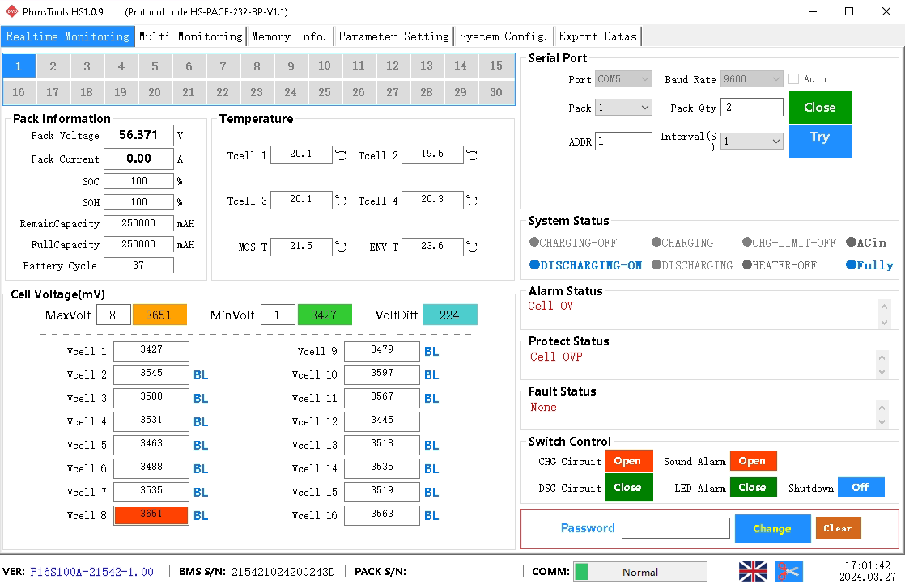The height and width of the screenshot is (588, 905).
Task: Open the Export Datas tab
Action: point(598,36)
